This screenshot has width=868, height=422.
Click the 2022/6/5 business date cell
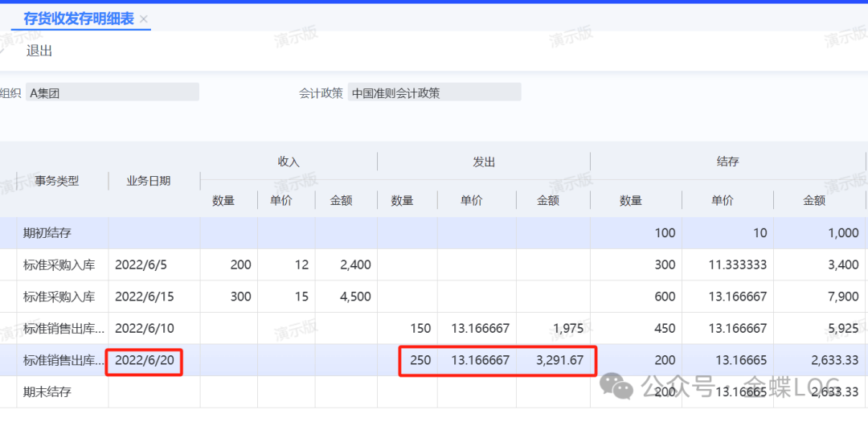tap(143, 264)
